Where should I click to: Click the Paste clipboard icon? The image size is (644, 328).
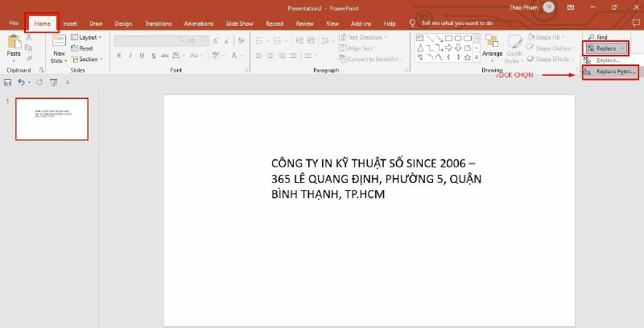pyautogui.click(x=14, y=43)
